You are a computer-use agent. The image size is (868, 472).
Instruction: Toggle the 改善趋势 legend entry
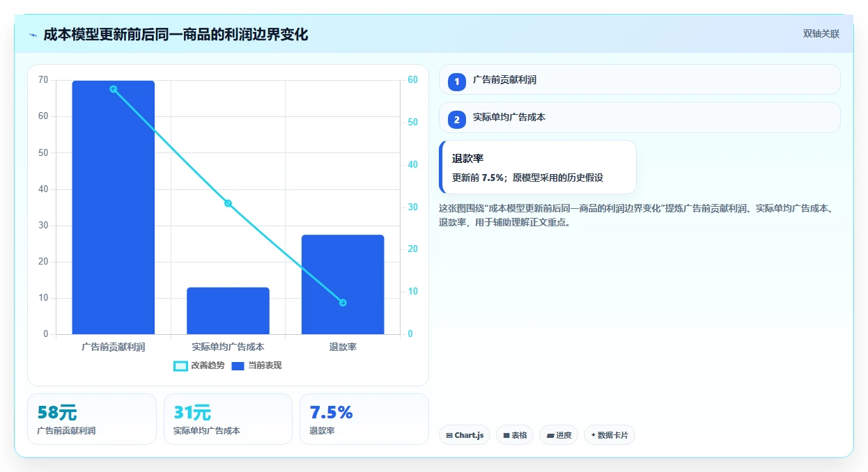point(199,365)
